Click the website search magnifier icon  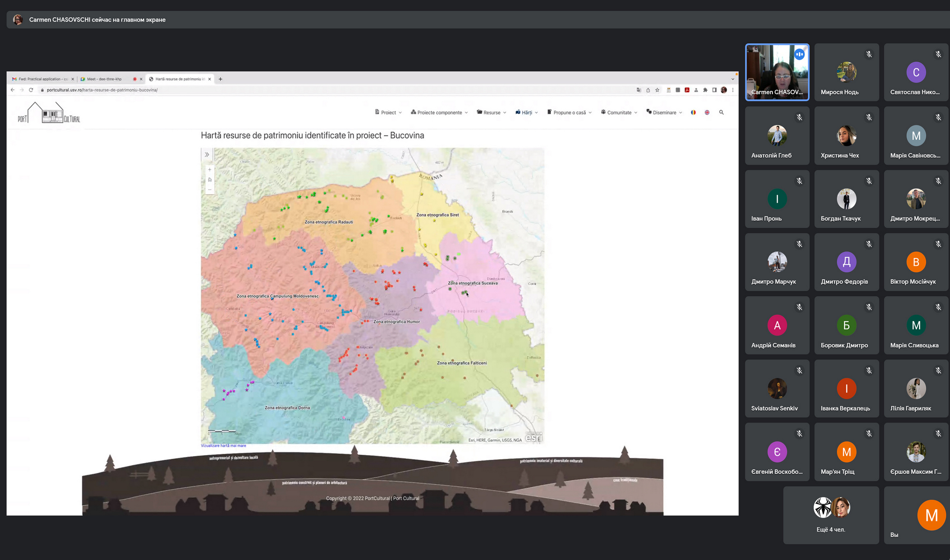click(x=721, y=113)
